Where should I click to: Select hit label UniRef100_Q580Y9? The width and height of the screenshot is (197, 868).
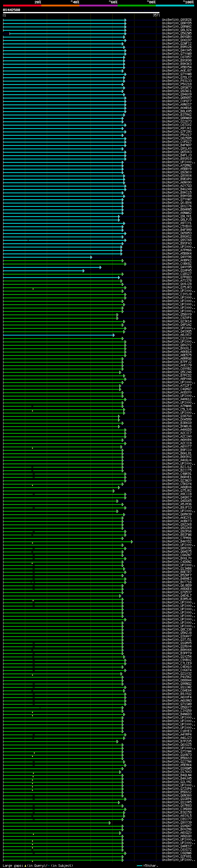coord(177,315)
